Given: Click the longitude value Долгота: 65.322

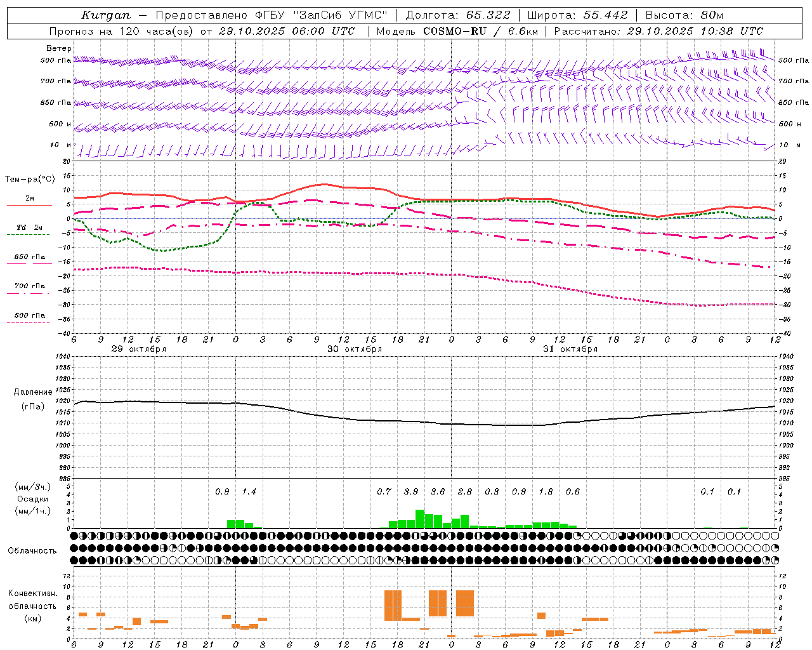Looking at the screenshot, I should tap(457, 15).
